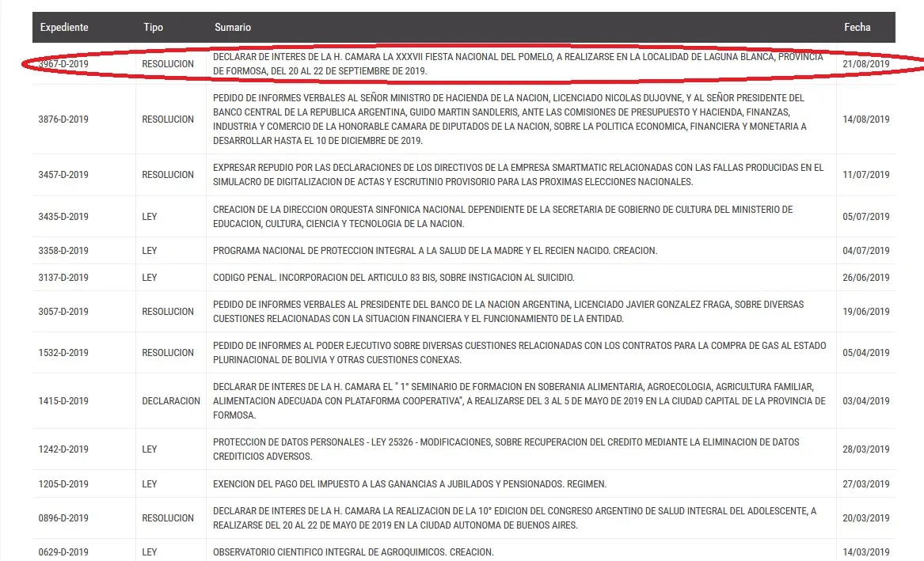924x561 pixels.
Task: Click the Observatorio de Agroquimicos summary
Action: pyautogui.click(x=353, y=552)
